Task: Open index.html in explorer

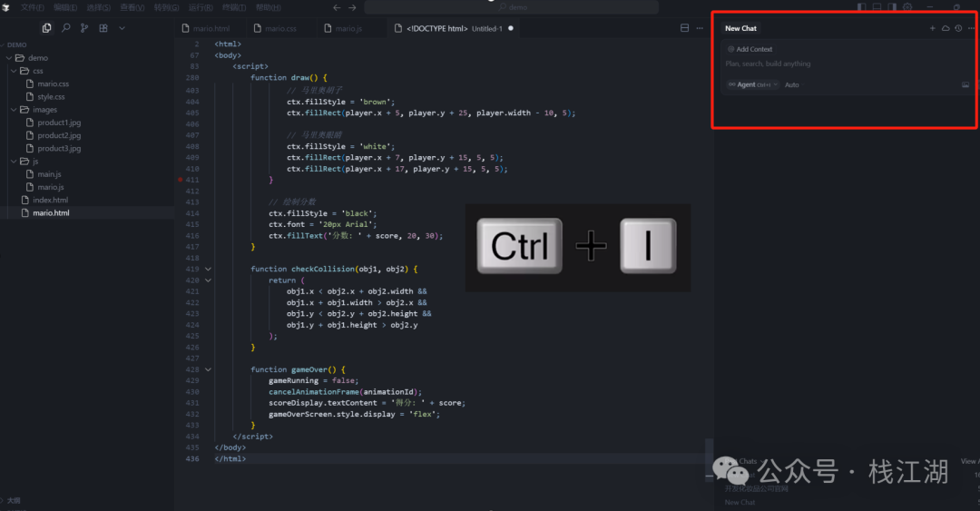Action: coord(87,201)
